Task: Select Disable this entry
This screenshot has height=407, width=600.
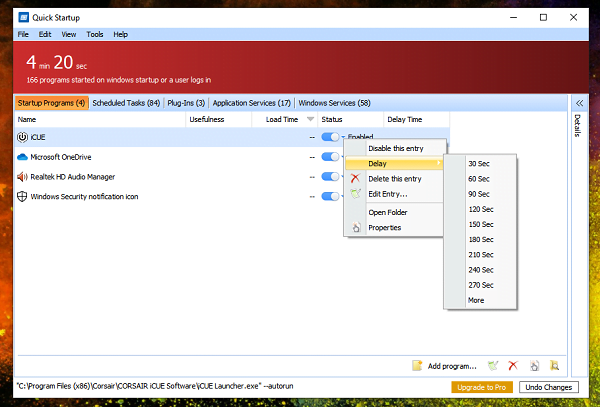Action: (396, 148)
